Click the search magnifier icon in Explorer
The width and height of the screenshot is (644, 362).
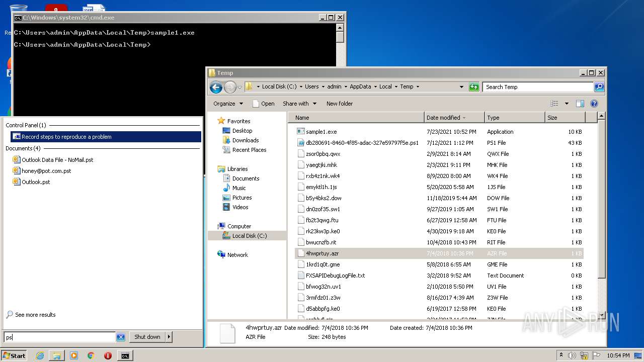pyautogui.click(x=599, y=87)
